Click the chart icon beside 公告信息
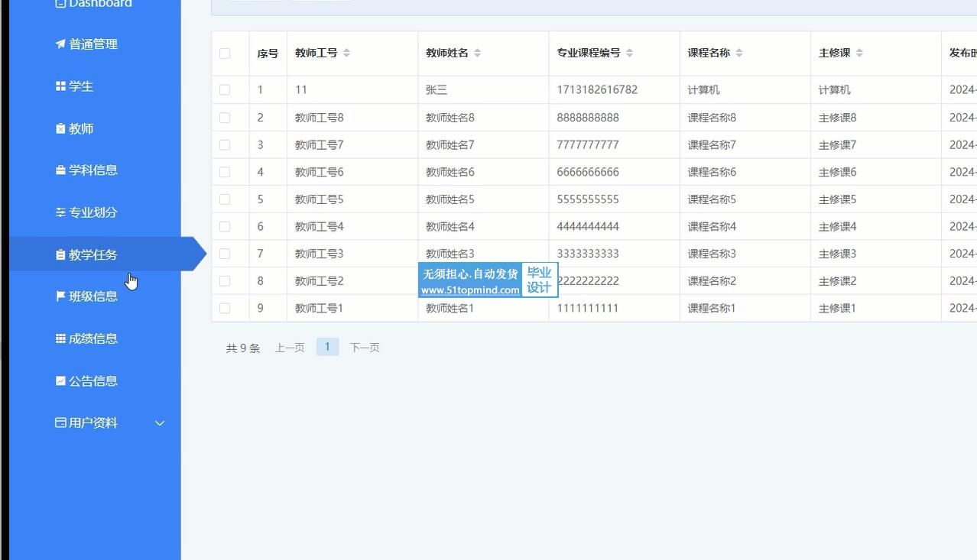977x560 pixels. 60,380
